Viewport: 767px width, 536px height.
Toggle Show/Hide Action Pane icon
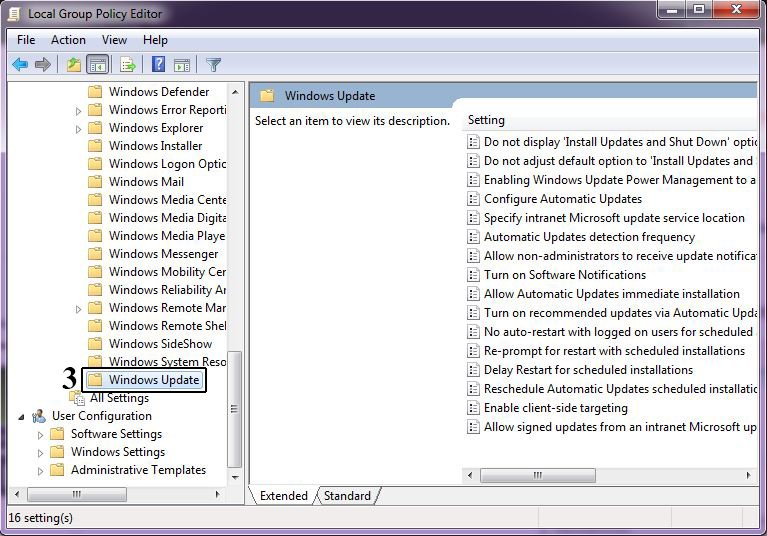coord(182,64)
